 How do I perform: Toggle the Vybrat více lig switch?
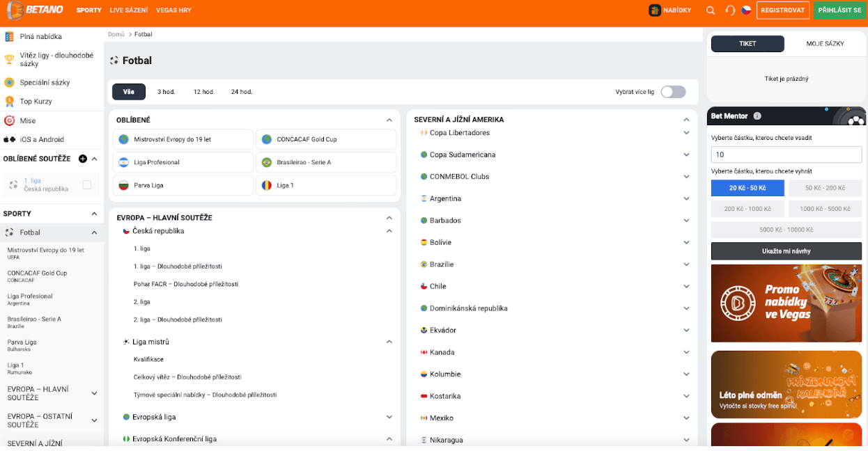click(673, 92)
